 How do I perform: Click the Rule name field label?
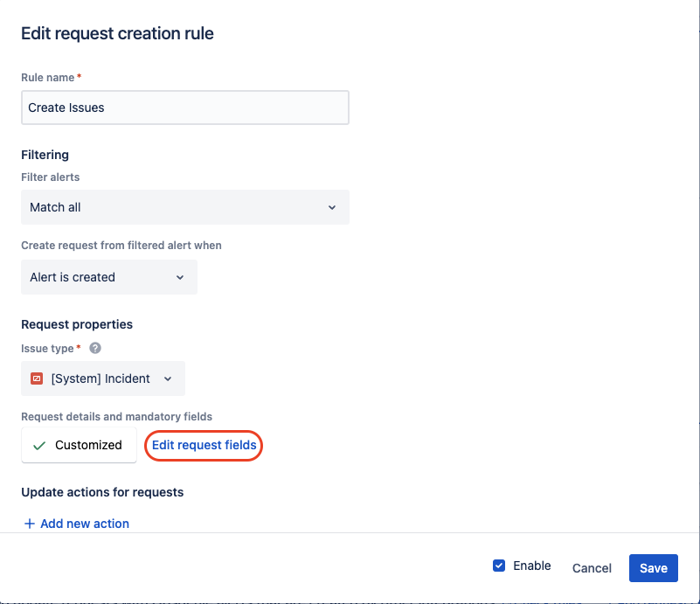pos(48,78)
